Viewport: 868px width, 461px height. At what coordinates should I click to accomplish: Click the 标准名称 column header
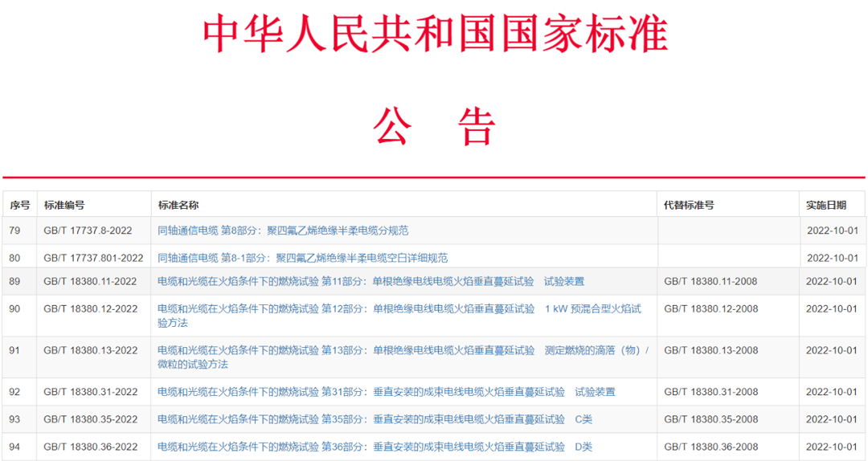pos(178,206)
